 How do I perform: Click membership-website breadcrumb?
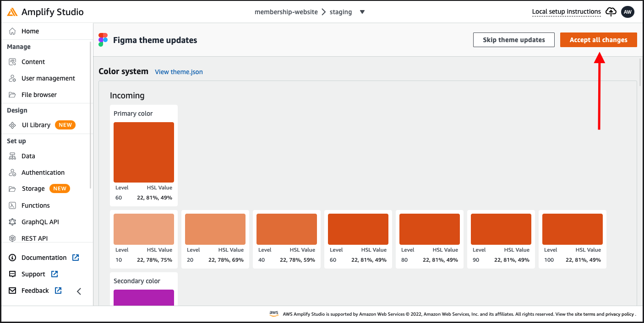(286, 12)
